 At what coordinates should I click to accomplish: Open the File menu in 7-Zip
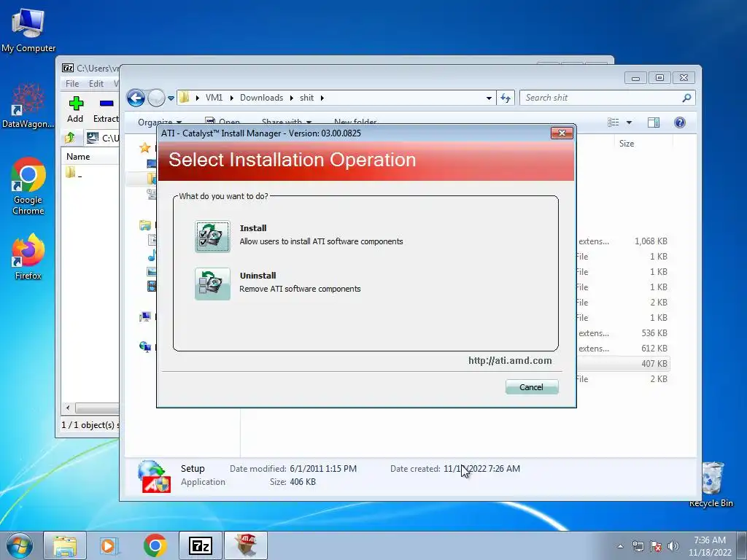coord(72,84)
